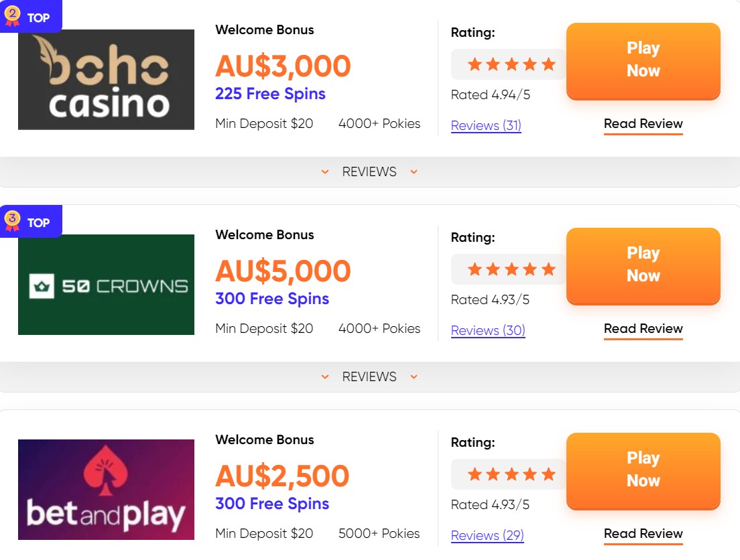Expand the REVIEWS bar under 50 Crowns
The height and width of the screenshot is (560, 740).
[x=369, y=376]
